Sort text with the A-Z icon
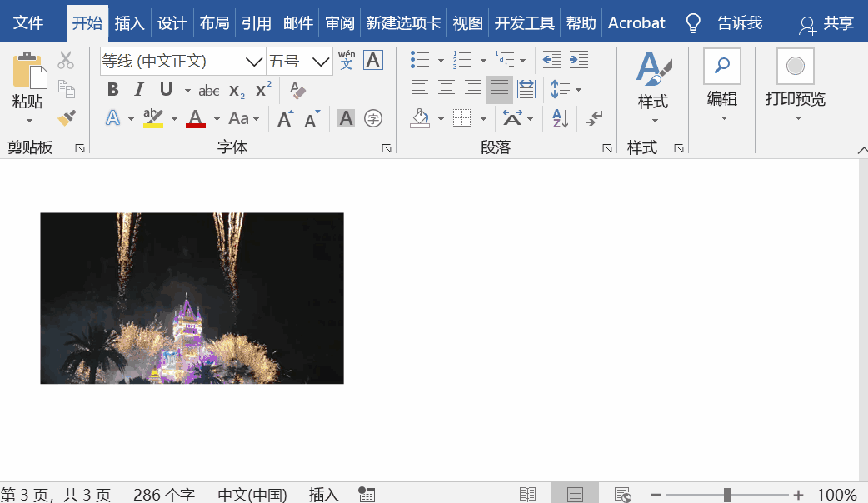Screen dimensions: 868x503 pos(561,118)
